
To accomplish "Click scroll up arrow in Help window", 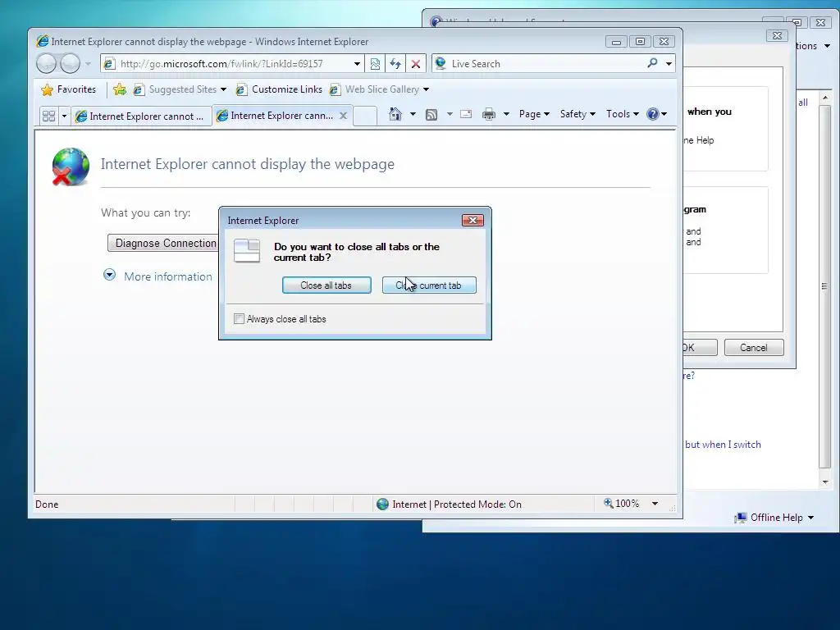I will pyautogui.click(x=825, y=98).
